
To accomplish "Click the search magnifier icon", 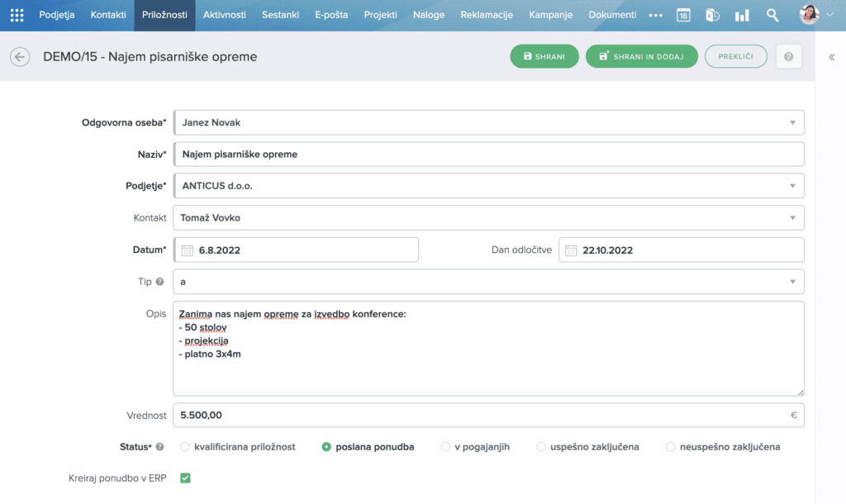I will [x=772, y=15].
